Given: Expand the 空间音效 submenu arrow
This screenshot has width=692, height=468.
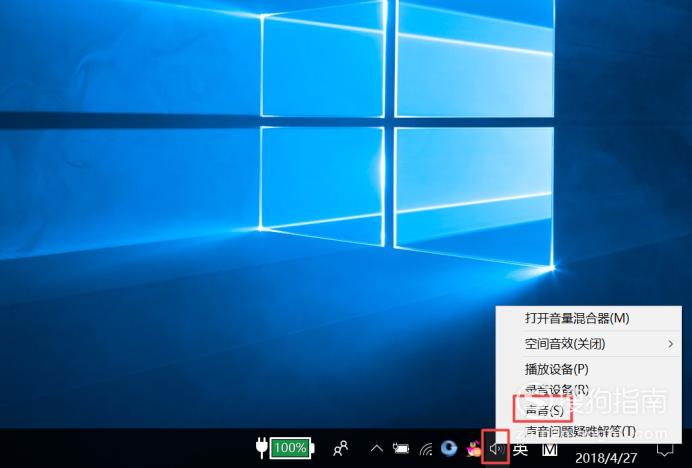Looking at the screenshot, I should [670, 343].
